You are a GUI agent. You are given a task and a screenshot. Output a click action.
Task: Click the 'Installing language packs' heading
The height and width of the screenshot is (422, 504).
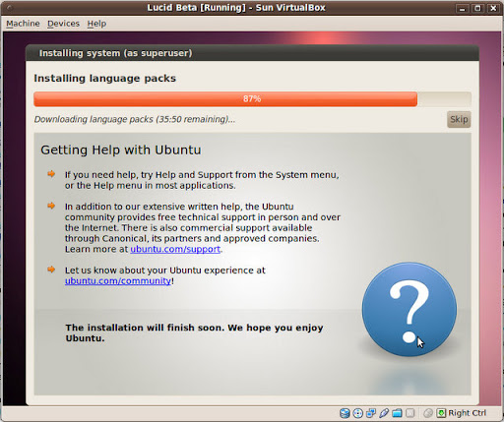point(105,79)
